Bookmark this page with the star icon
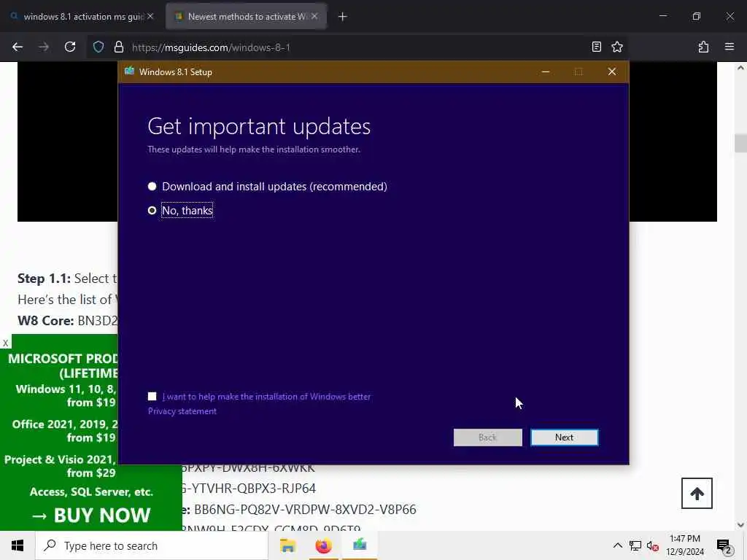The width and height of the screenshot is (747, 560). [x=617, y=47]
